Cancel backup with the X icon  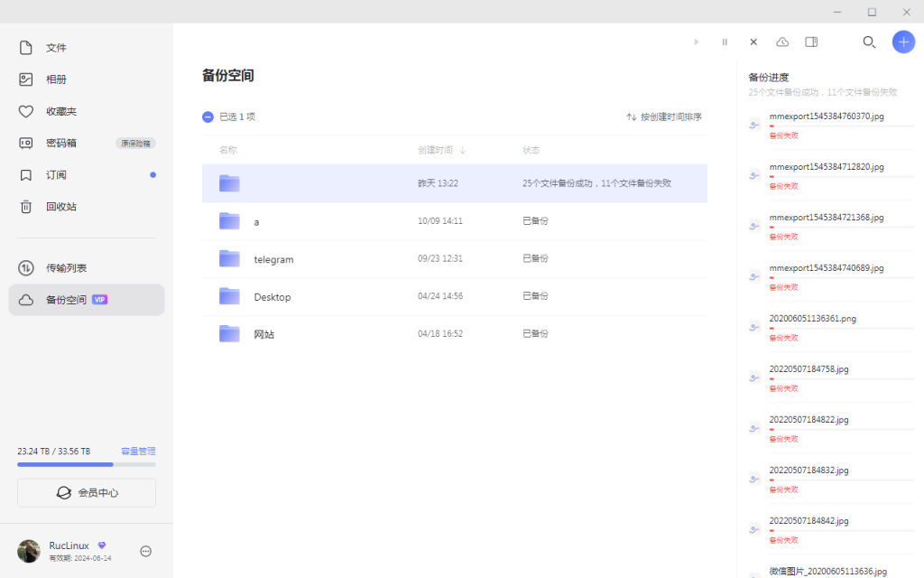click(753, 42)
